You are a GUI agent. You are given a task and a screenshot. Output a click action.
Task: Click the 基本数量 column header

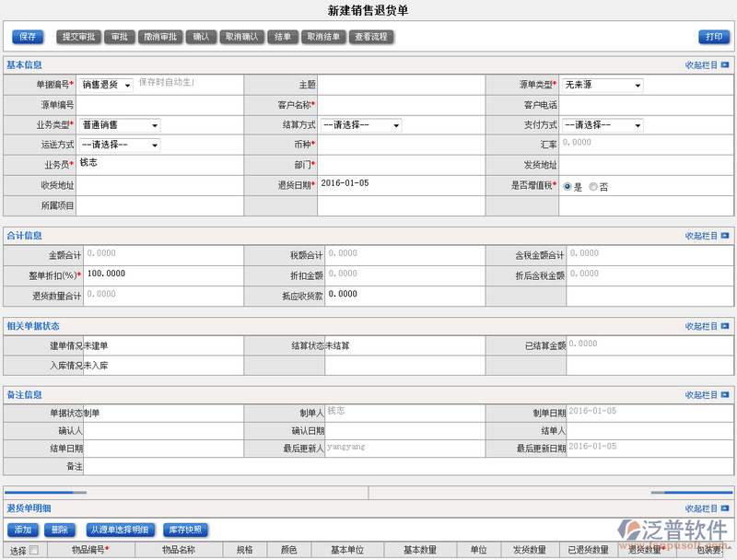click(x=420, y=550)
